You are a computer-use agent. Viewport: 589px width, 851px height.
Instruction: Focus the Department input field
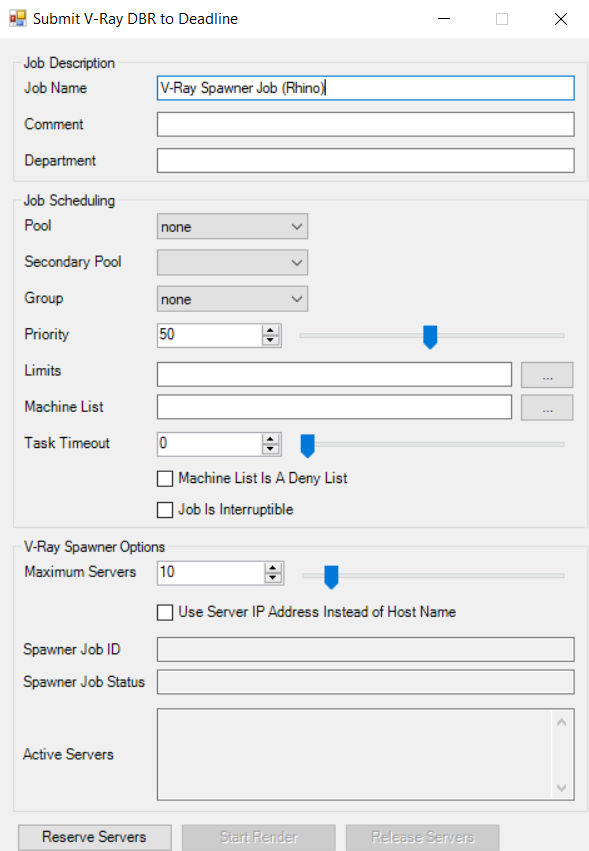click(x=365, y=161)
